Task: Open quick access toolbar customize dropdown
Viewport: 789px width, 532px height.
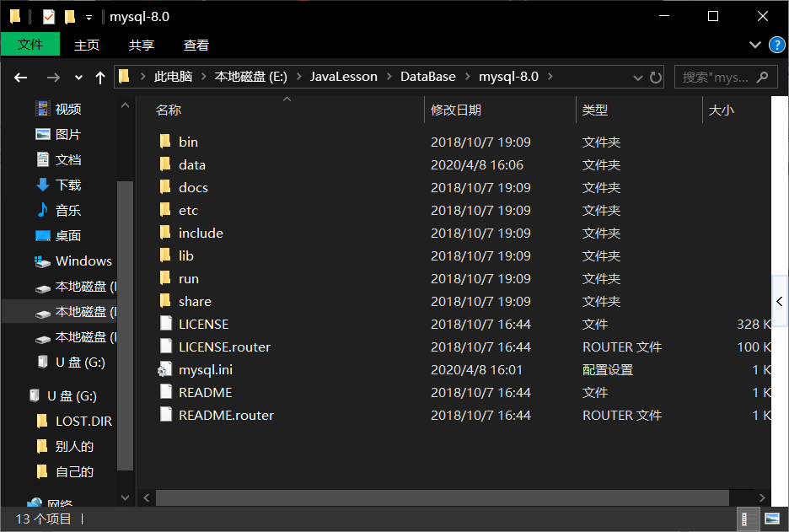Action: point(89,18)
